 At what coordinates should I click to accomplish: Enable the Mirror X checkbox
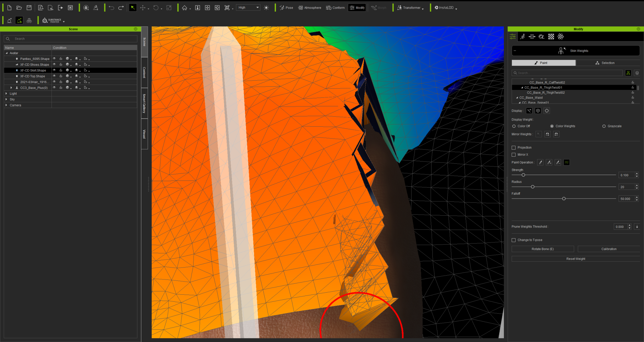click(514, 154)
